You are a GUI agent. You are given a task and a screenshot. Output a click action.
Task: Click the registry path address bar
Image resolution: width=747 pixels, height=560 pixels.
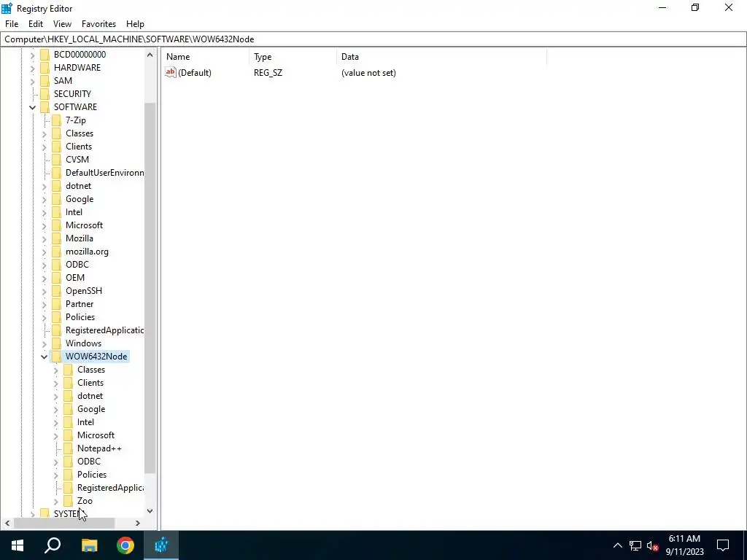pyautogui.click(x=373, y=39)
